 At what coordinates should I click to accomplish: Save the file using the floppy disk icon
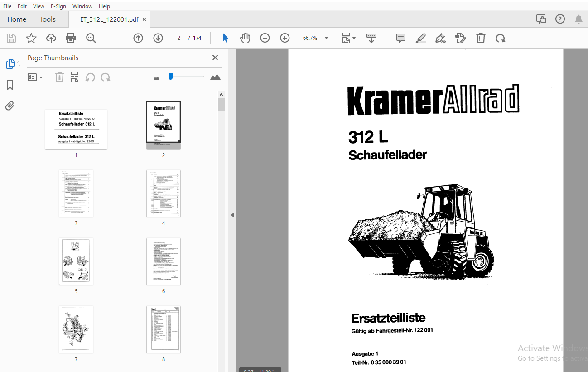(x=11, y=38)
